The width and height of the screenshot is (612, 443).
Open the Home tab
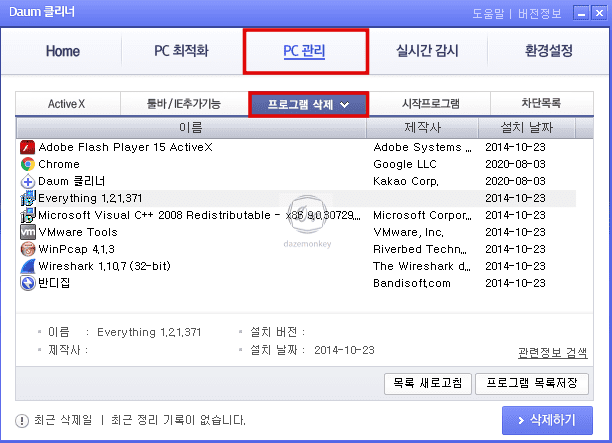pos(62,51)
